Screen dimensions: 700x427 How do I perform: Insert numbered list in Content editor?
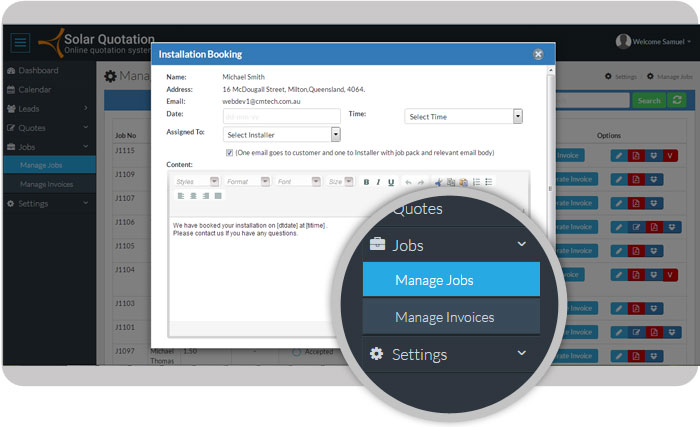[x=476, y=182]
